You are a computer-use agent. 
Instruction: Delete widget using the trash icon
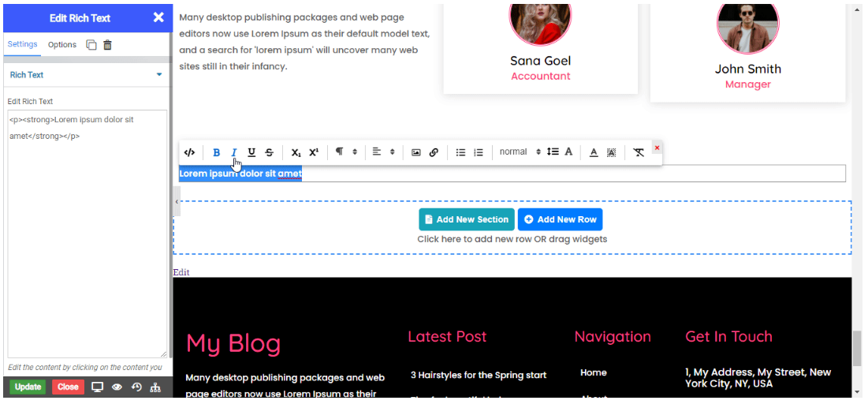point(108,45)
